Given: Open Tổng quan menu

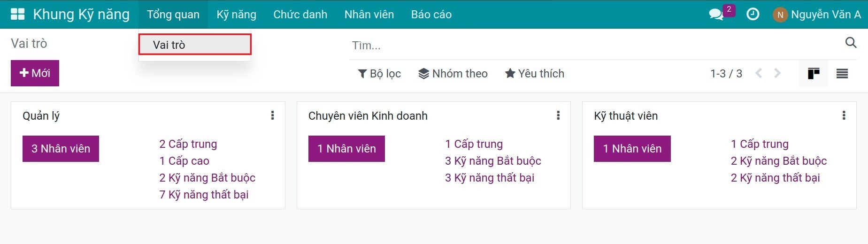Looking at the screenshot, I should [173, 15].
